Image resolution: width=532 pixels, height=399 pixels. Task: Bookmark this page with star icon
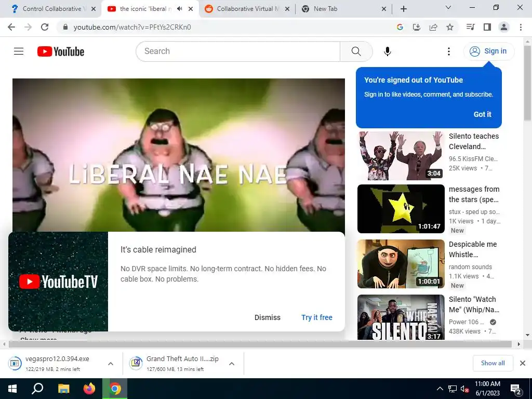pos(450,27)
